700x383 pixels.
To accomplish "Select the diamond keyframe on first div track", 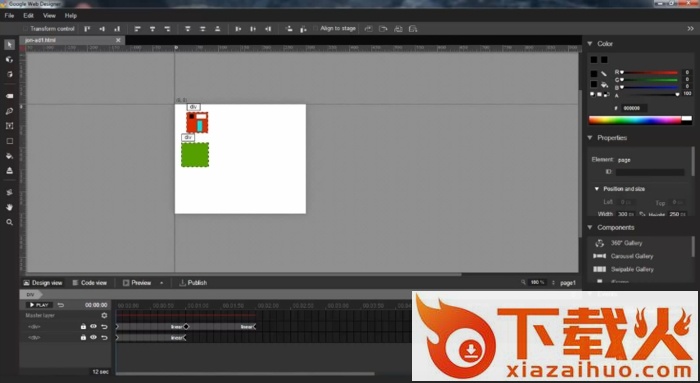I will (187, 326).
